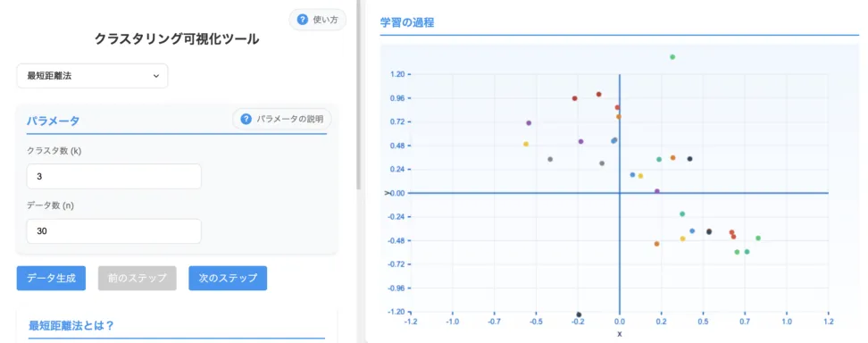Open the 最短距離法 algorithm dropdown
Screen dimensions: 868x343
click(x=92, y=76)
